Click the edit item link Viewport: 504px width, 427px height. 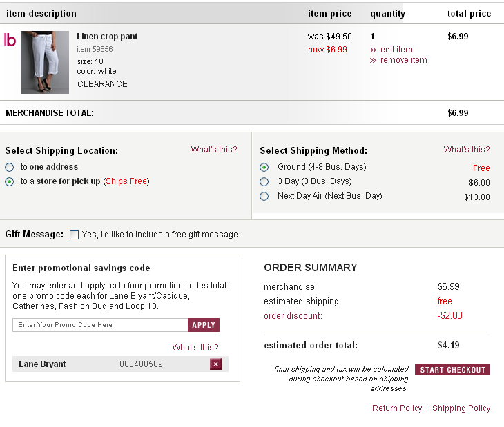coord(396,50)
